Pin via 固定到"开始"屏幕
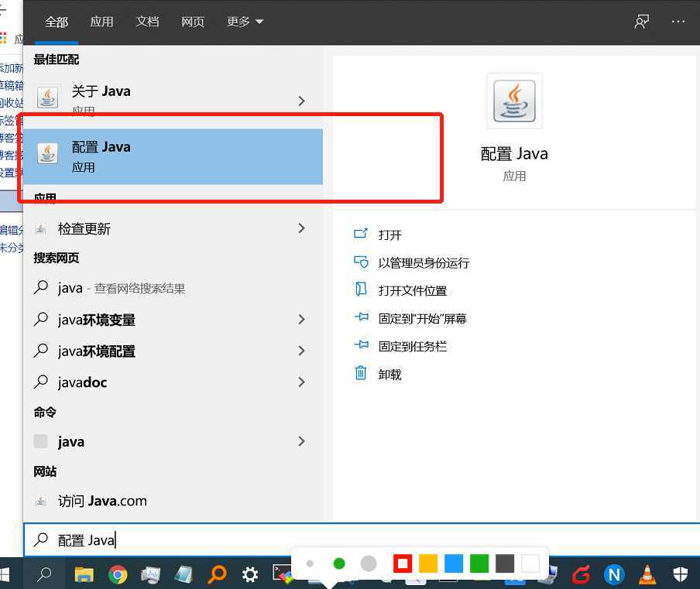Viewport: 700px width, 589px height. (422, 319)
